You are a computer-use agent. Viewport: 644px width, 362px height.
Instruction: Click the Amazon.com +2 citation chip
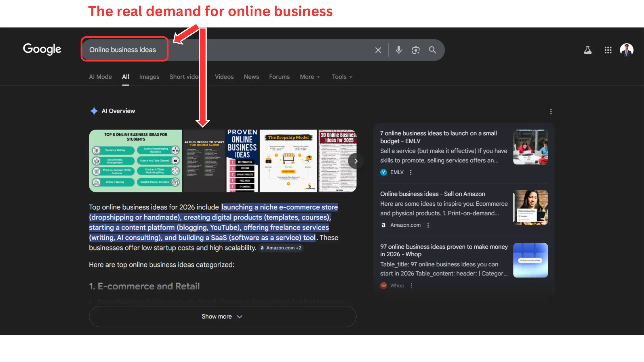pyautogui.click(x=281, y=248)
